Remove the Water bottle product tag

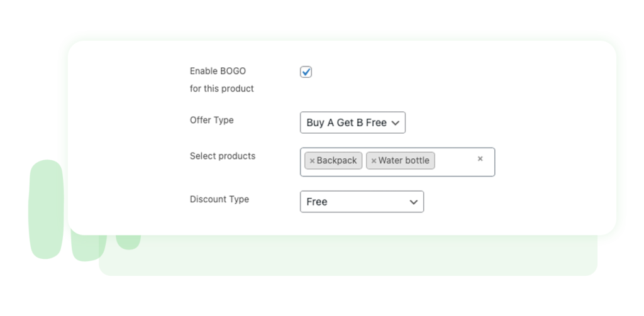pyautogui.click(x=374, y=161)
